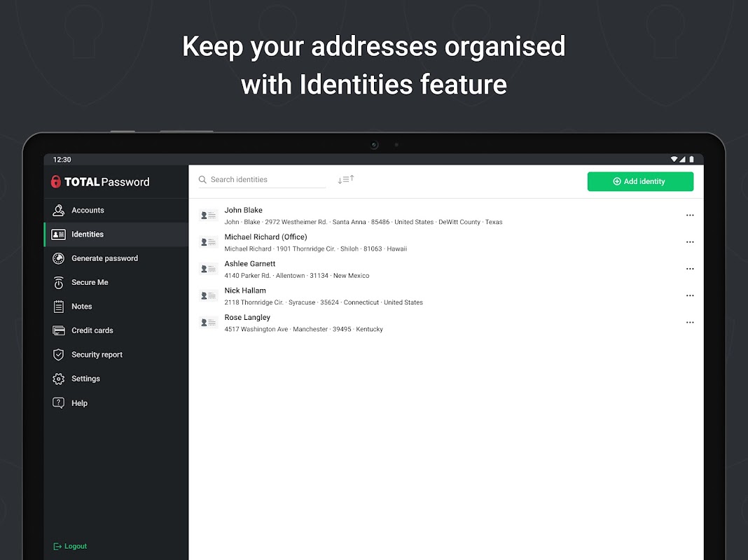Click the Secure Me timer icon
Screen dimensions: 748x560
point(58,283)
